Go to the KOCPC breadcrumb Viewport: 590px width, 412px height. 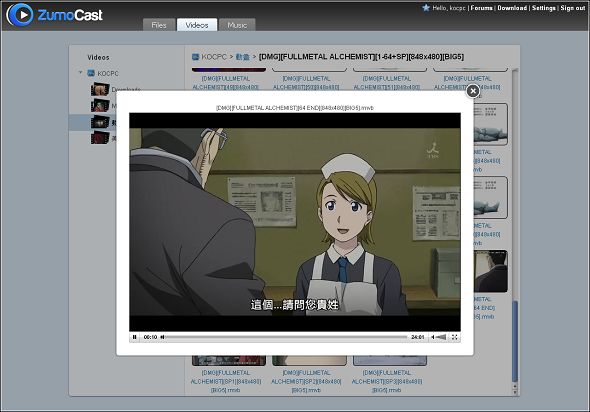[214, 57]
